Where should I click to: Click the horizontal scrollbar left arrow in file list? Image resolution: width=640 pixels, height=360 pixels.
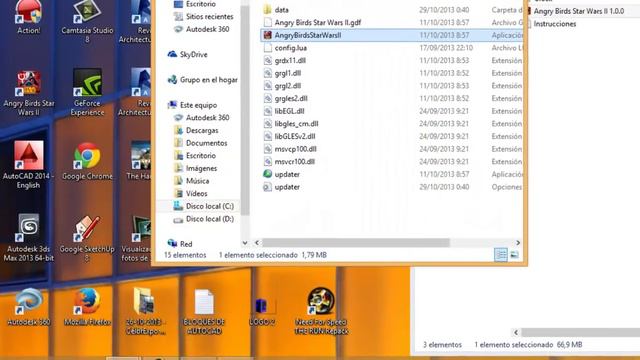257,243
